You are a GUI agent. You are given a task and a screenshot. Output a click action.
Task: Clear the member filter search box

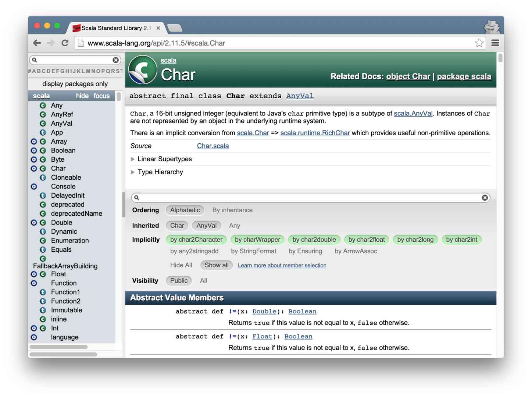tap(485, 198)
